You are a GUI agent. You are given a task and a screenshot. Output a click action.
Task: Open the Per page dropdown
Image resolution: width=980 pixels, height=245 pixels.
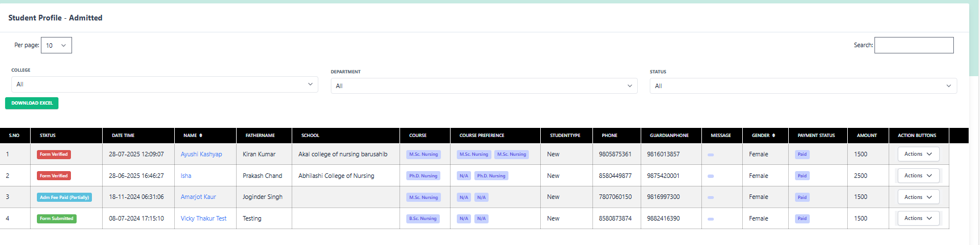coord(56,45)
